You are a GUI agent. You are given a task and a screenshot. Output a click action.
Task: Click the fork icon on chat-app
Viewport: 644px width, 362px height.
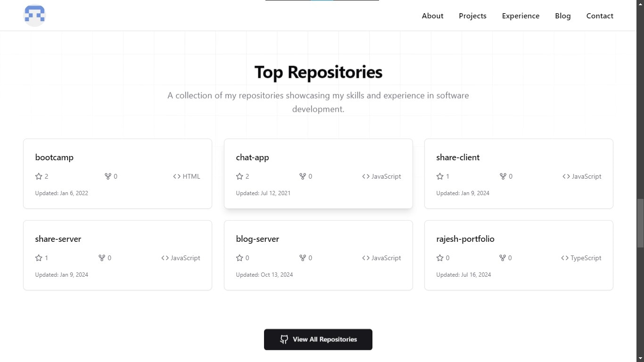(303, 176)
